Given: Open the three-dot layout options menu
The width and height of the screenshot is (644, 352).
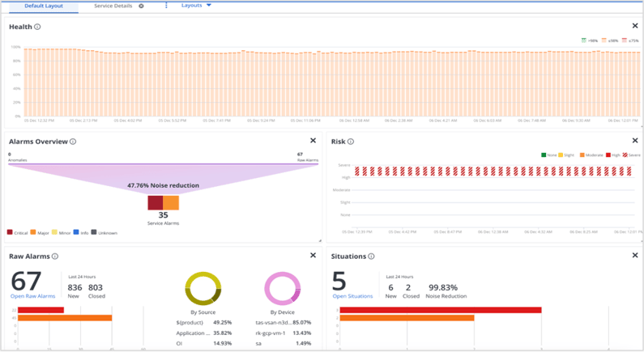Looking at the screenshot, I should pos(166,6).
